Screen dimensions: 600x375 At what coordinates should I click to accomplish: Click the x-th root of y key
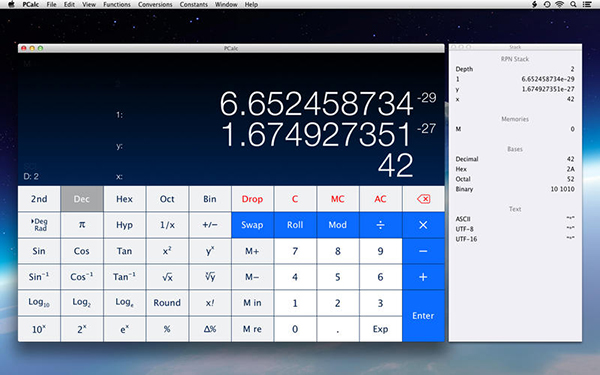(210, 277)
